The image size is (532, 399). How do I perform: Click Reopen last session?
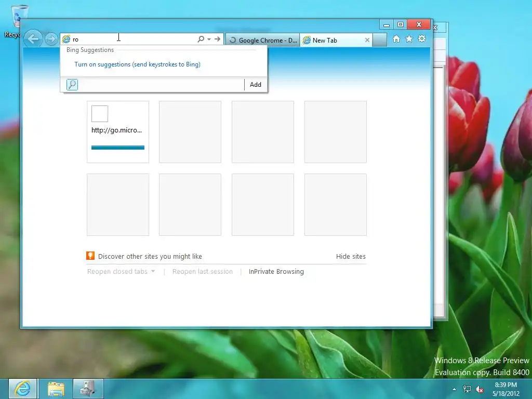[x=203, y=271]
